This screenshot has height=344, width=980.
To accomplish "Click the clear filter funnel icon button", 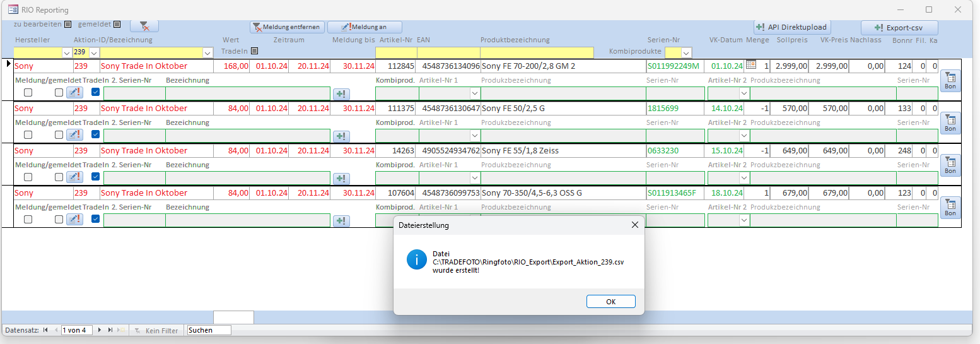I will coord(144,27).
